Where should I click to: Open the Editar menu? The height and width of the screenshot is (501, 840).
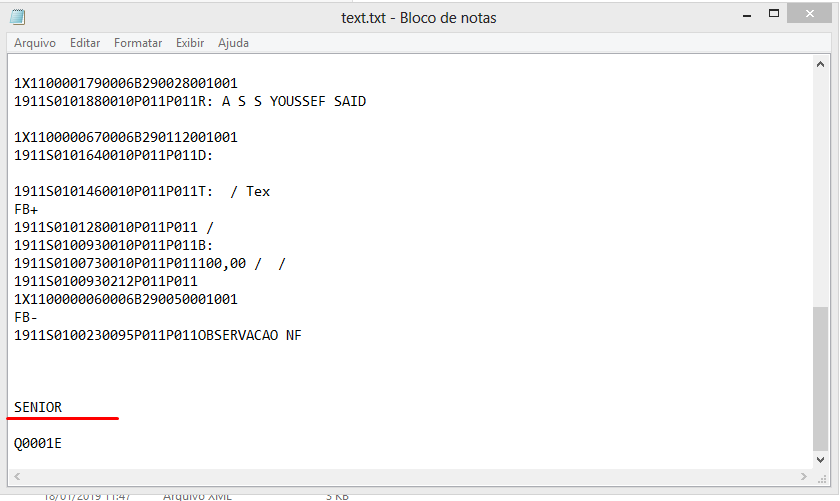tap(85, 43)
